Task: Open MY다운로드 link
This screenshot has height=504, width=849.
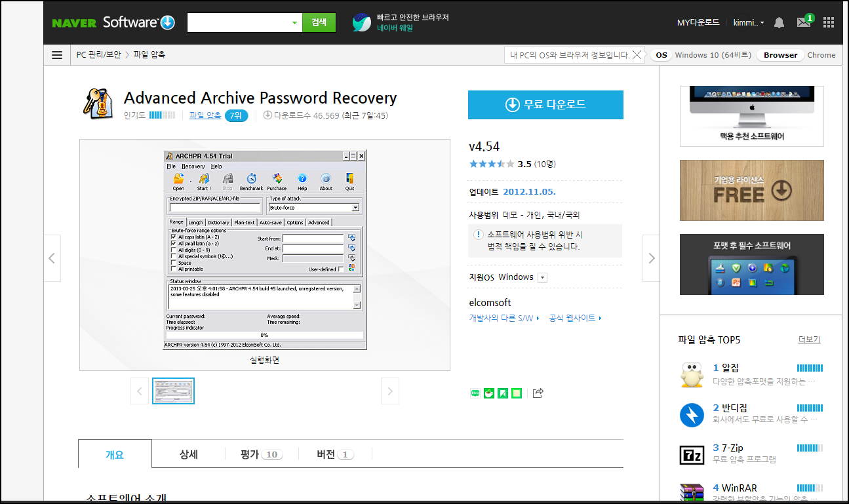Action: 698,22
